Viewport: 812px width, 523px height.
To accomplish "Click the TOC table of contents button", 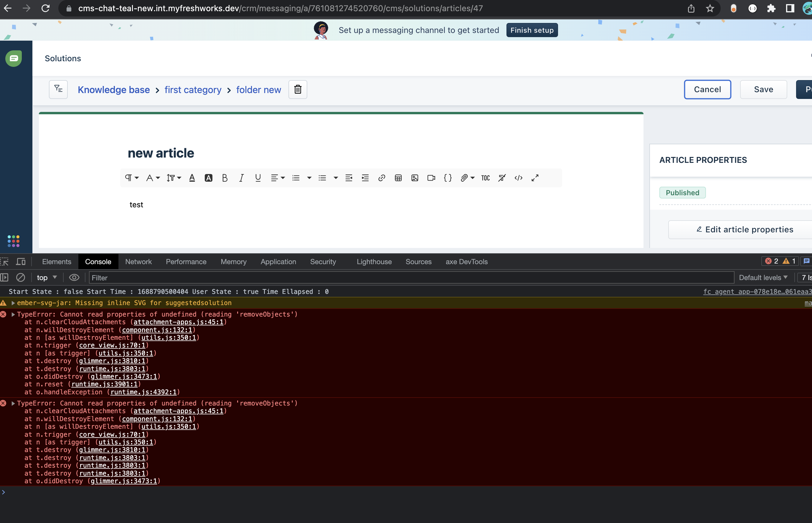I will 486,178.
